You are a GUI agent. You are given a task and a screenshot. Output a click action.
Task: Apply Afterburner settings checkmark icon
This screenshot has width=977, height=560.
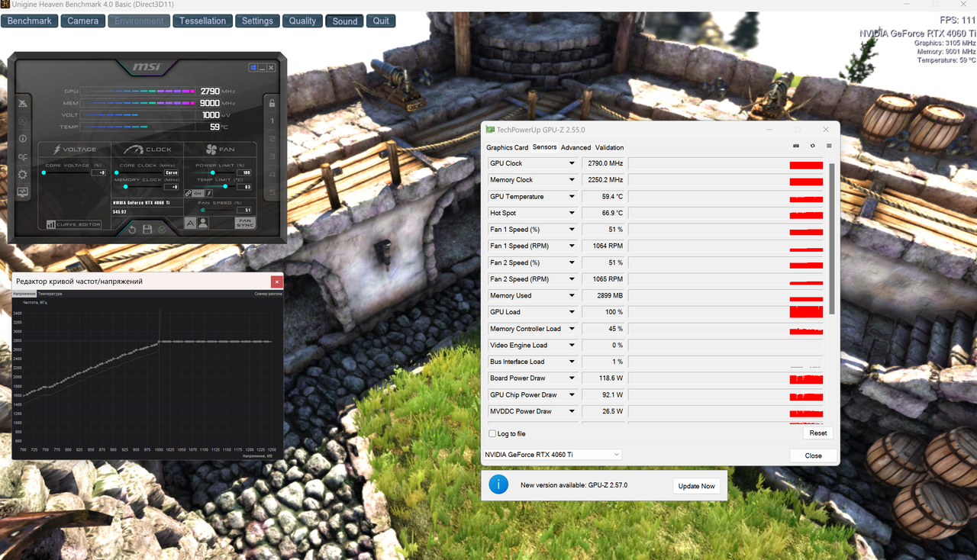pyautogui.click(x=162, y=230)
